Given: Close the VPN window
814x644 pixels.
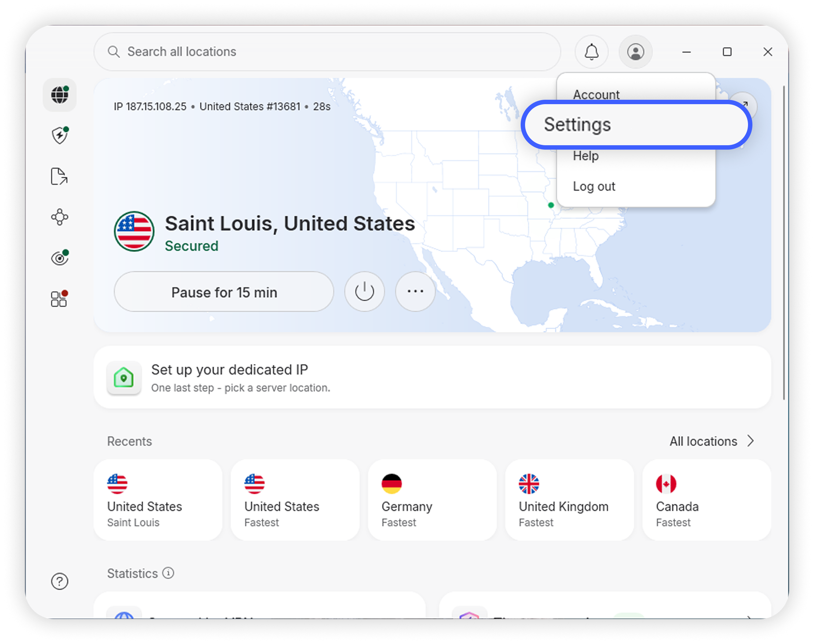Looking at the screenshot, I should click(x=768, y=52).
